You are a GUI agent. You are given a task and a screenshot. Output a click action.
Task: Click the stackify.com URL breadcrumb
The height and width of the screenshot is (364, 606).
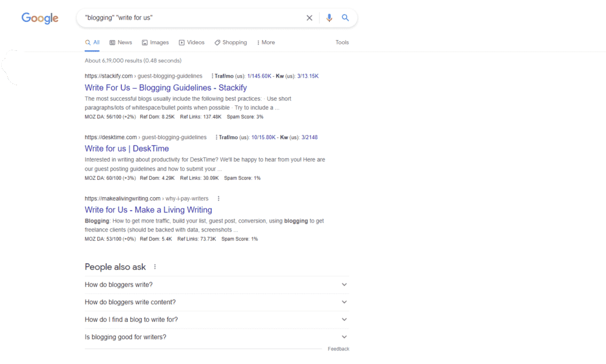pyautogui.click(x=143, y=76)
